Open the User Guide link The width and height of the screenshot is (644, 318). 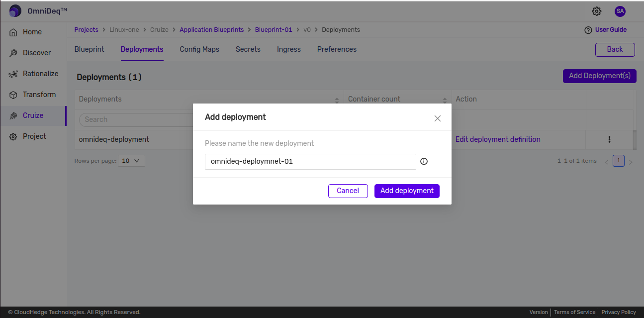(611, 30)
